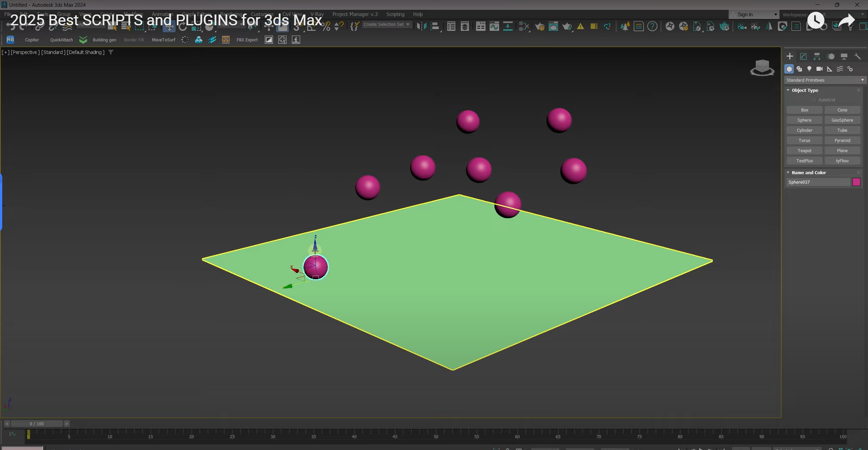This screenshot has width=868, height=450.
Task: Click the yellow warning triangle icon
Action: pos(580,26)
